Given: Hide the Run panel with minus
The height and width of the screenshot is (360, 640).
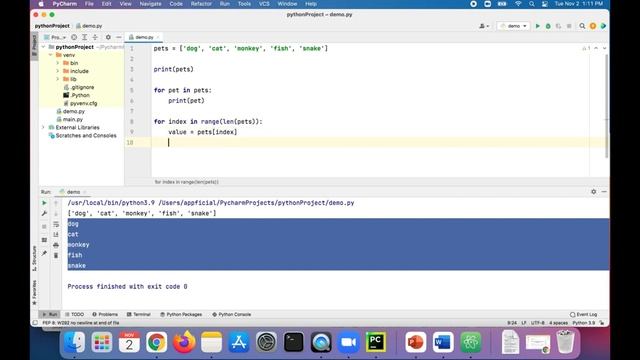Looking at the screenshot, I should pyautogui.click(x=604, y=191).
